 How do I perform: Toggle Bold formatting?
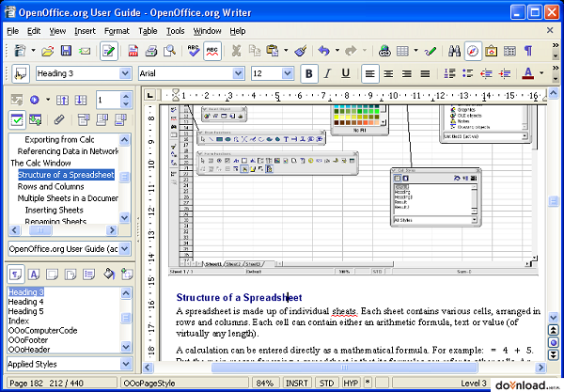309,73
